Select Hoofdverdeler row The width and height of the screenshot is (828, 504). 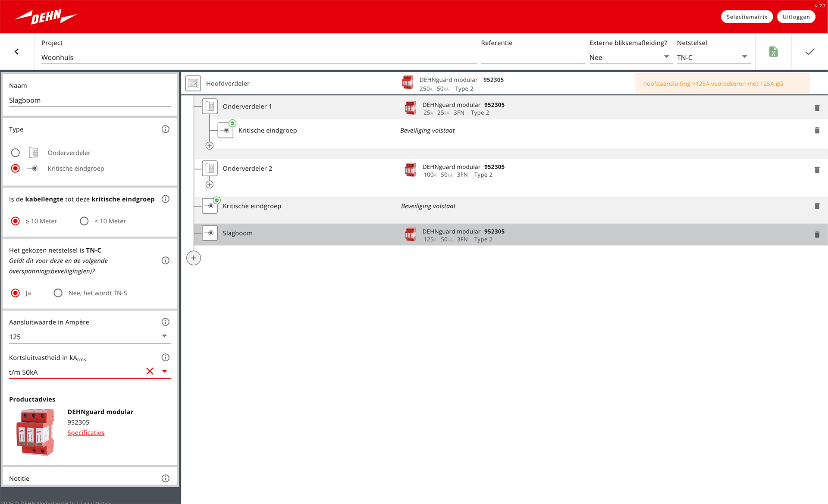click(x=505, y=83)
